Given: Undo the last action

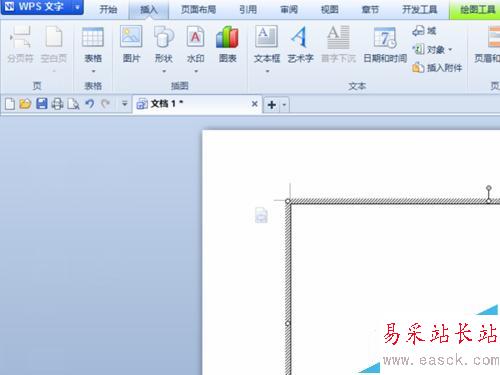Looking at the screenshot, I should pos(89,104).
